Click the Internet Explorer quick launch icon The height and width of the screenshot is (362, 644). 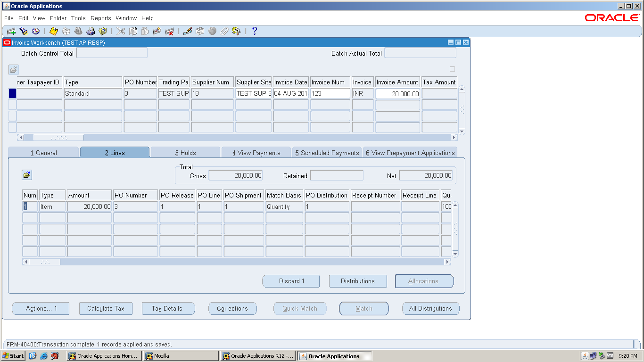click(x=44, y=356)
